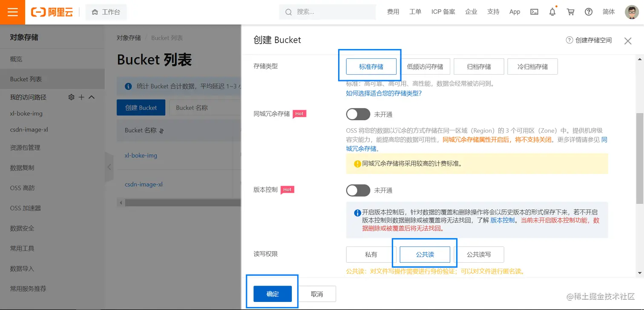Viewport: 644px width, 310px height.
Task: Select 归档存储 storage type
Action: (x=479, y=67)
